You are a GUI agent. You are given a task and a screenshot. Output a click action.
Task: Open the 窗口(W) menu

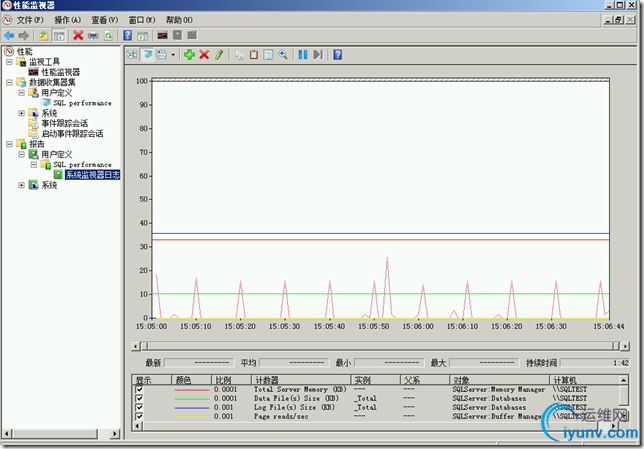142,20
